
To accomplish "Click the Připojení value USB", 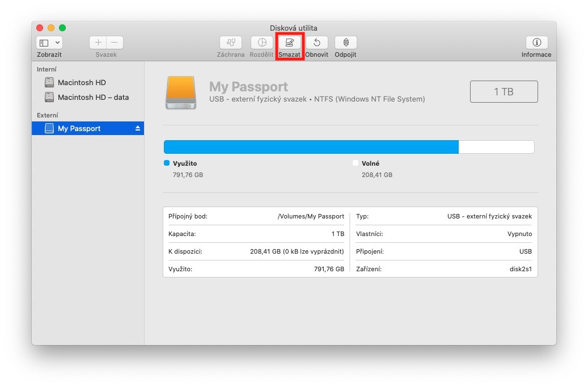I will (526, 251).
